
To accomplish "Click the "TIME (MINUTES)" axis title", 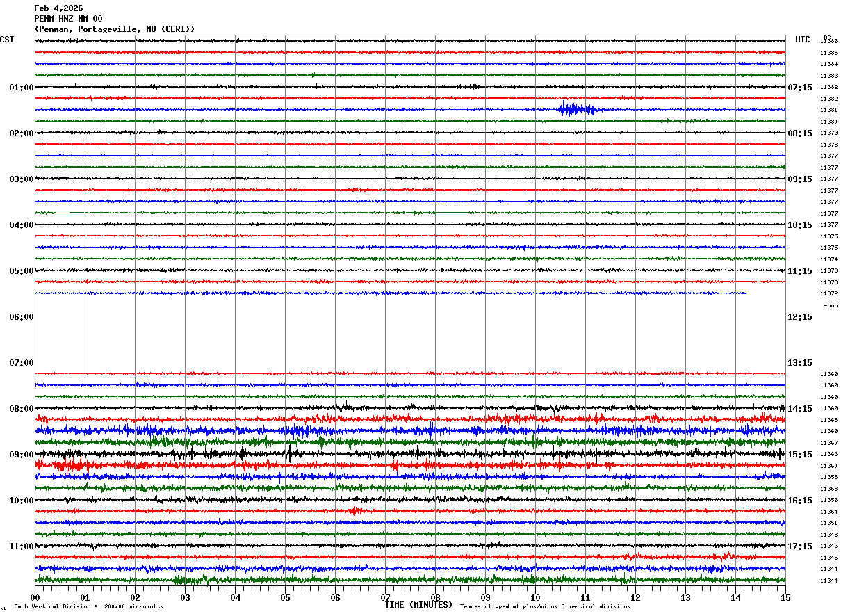I will pos(418,605).
